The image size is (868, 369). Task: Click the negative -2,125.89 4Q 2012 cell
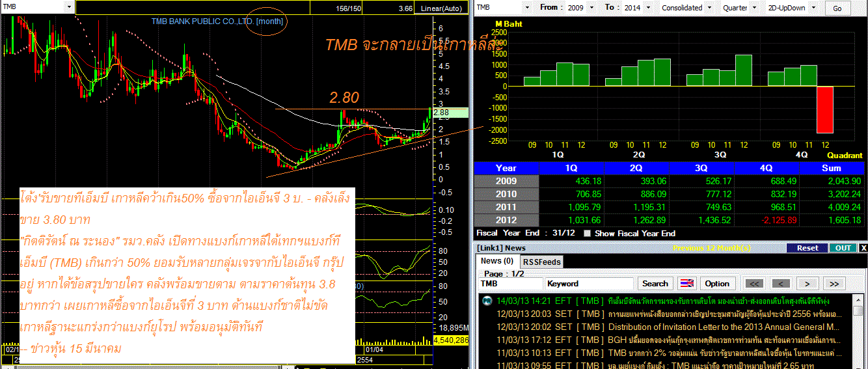766,220
